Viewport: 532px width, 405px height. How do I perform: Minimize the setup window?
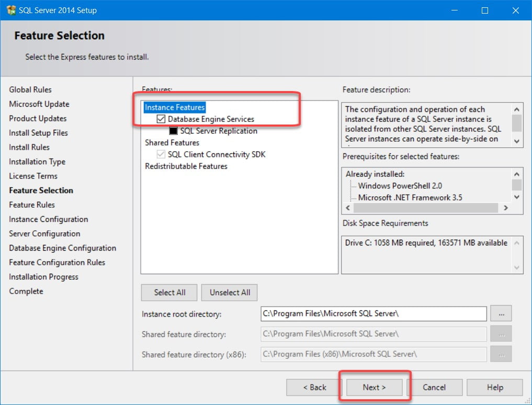[454, 10]
